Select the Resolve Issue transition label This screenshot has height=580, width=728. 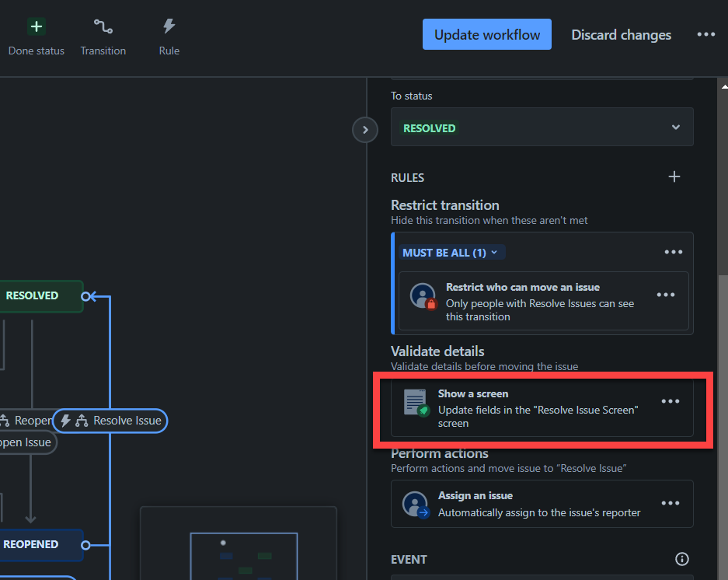[110, 421]
